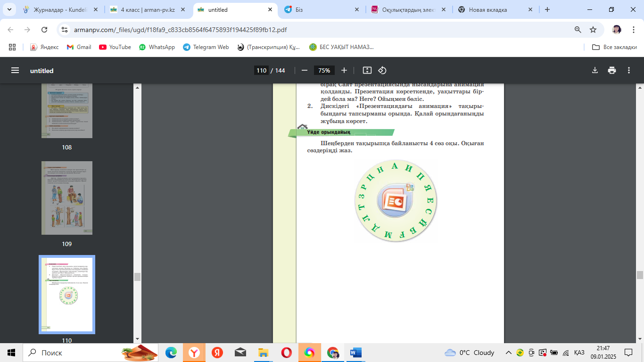Open the Google Chrome taskbar icon
Viewport: 644px width, 362px height.
coord(332,353)
